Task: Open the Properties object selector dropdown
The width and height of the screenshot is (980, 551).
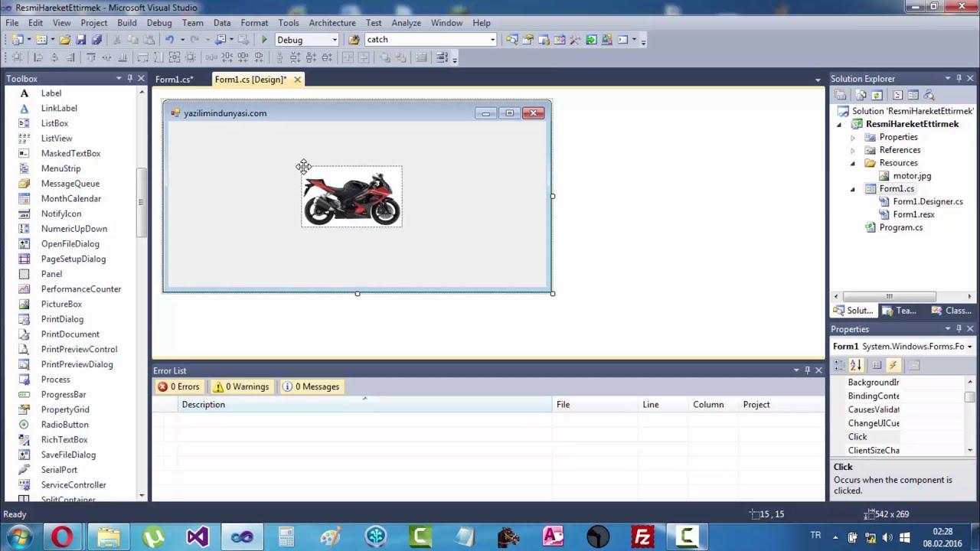Action: coord(969,347)
